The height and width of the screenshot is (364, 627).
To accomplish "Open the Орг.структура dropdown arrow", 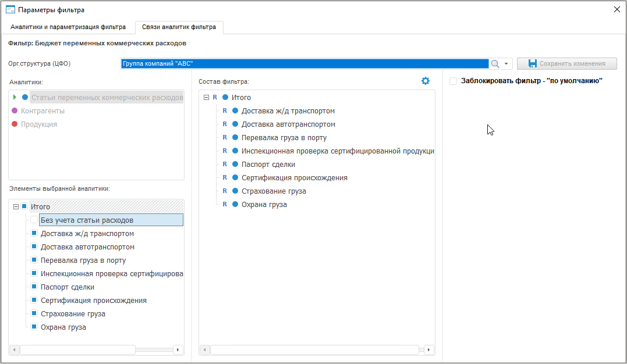I will pos(506,64).
